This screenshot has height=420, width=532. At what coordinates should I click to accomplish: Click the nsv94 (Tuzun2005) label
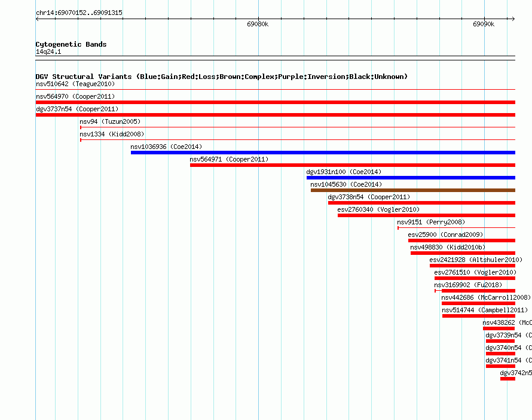(110, 121)
